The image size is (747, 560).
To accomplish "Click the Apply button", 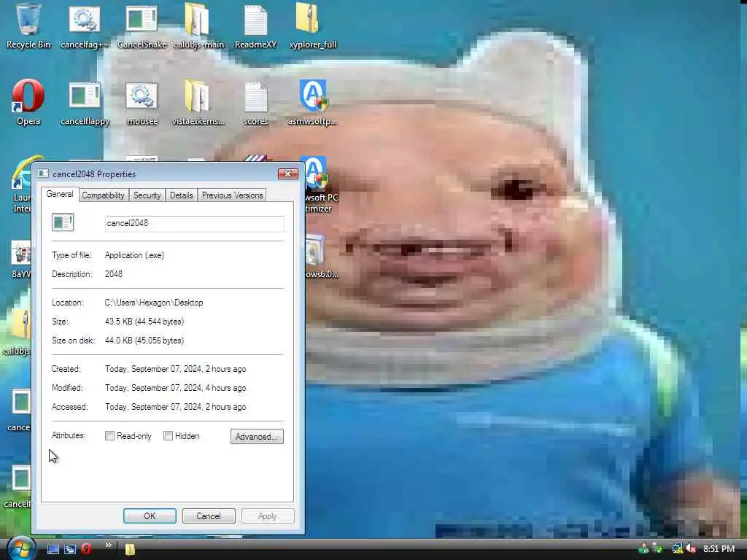I will 267,516.
